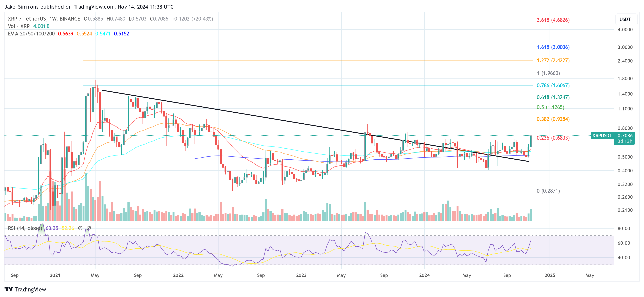Click the 0.2100 price axis label
The height and width of the screenshot is (297, 644).
click(625, 210)
